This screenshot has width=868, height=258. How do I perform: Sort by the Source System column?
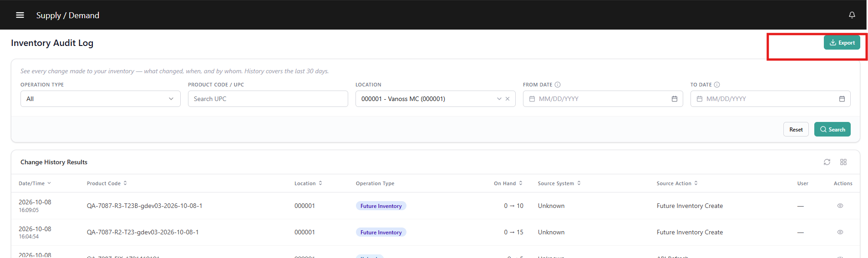click(x=559, y=183)
